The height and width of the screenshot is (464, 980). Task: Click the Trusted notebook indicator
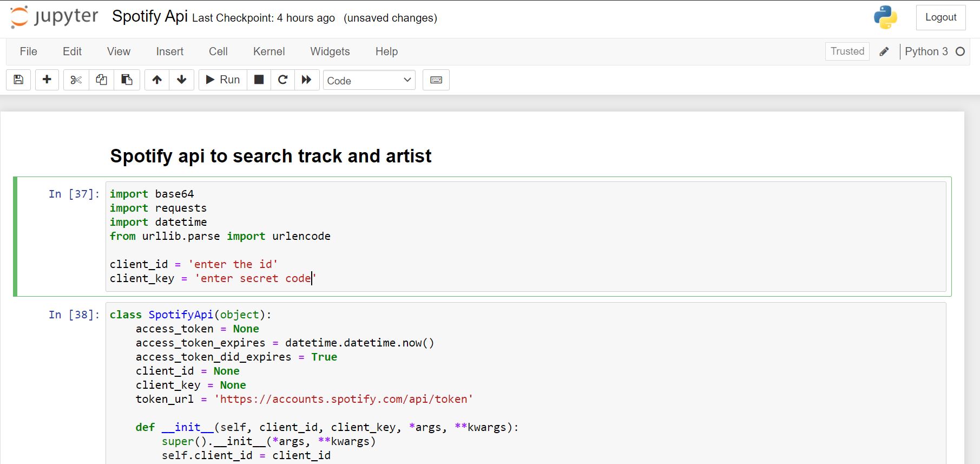coord(847,51)
